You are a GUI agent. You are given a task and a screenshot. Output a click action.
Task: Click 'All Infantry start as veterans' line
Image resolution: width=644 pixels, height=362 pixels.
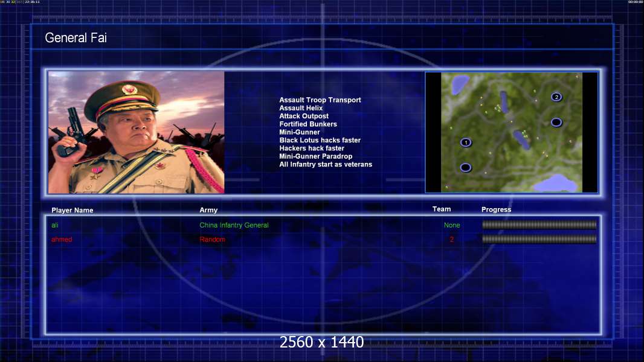325,164
